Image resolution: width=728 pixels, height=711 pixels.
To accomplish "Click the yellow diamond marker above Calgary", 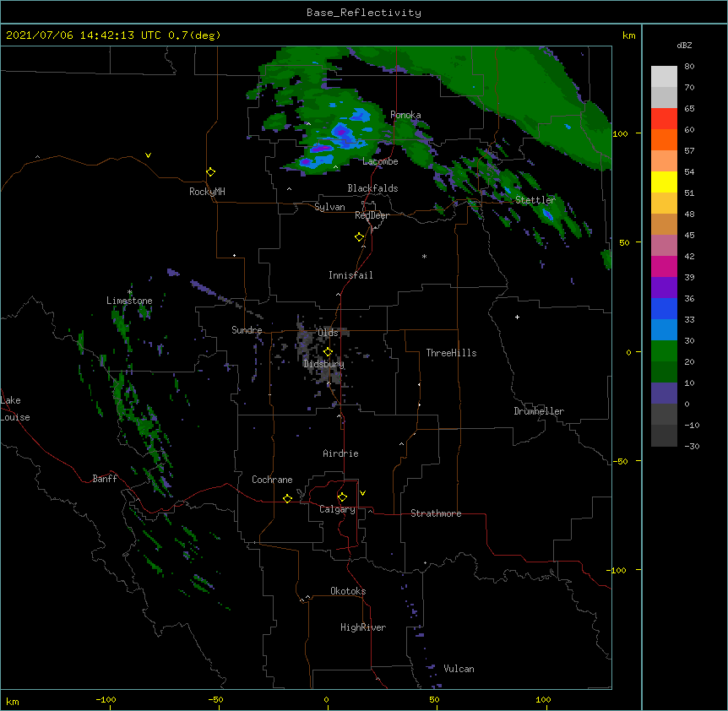I will click(x=342, y=497).
